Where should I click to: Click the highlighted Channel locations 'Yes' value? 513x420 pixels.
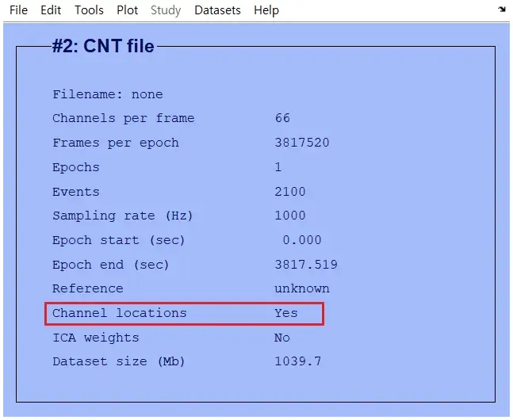click(286, 313)
